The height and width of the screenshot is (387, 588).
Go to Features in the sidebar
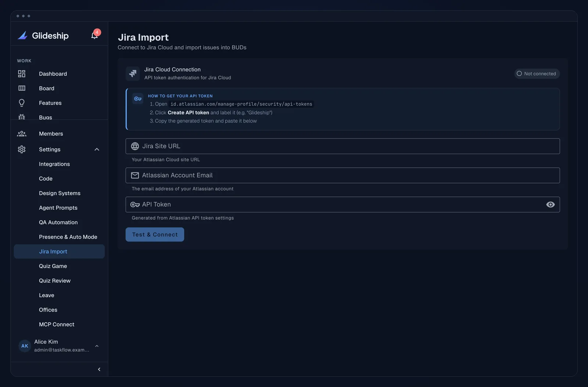59,103
